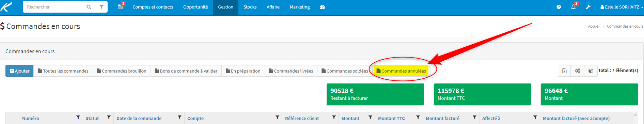This screenshot has height=124, width=644.
Task: Open the search filter funnel icon
Action: pos(101,7)
